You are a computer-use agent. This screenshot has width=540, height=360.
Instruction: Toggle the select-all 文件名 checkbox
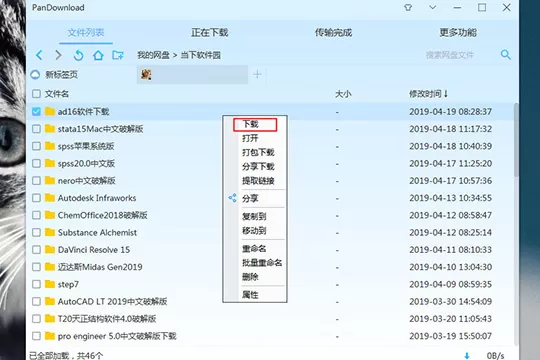[36, 94]
